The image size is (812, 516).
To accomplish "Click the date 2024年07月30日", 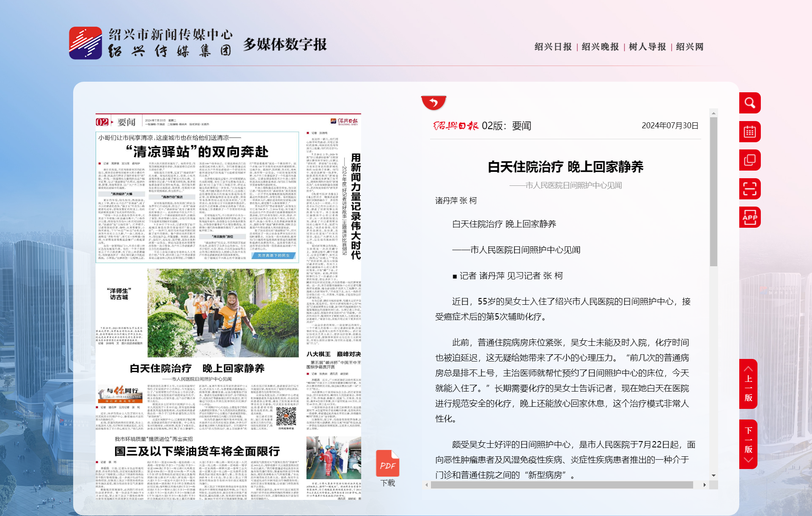I will [x=670, y=126].
